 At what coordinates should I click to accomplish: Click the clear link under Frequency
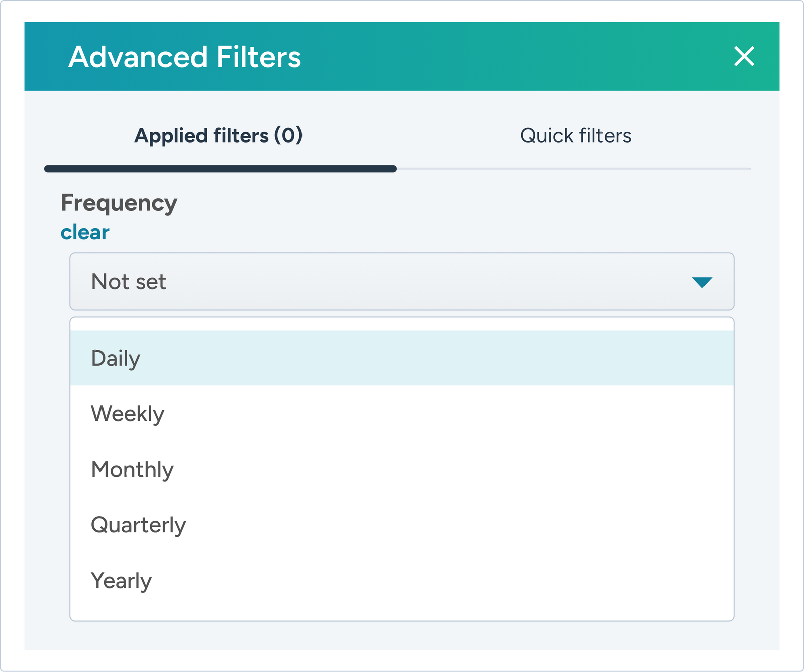[85, 233]
